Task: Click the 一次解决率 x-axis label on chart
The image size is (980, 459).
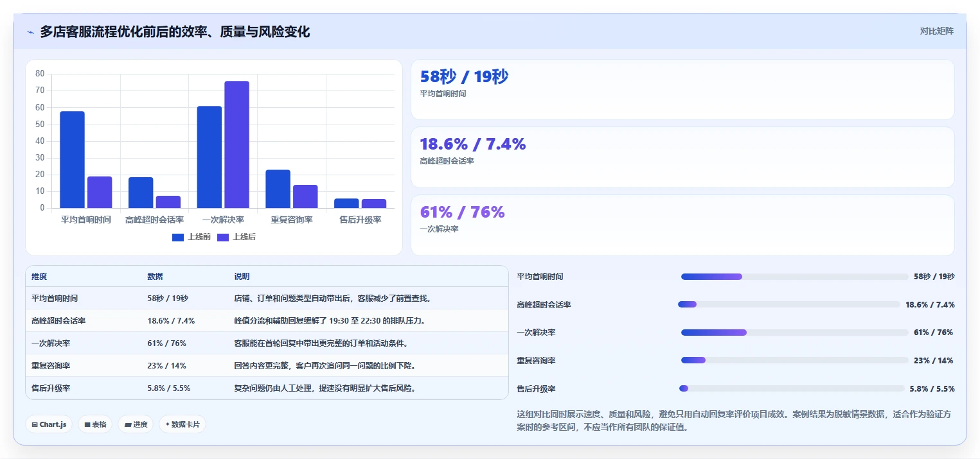Action: point(223,220)
